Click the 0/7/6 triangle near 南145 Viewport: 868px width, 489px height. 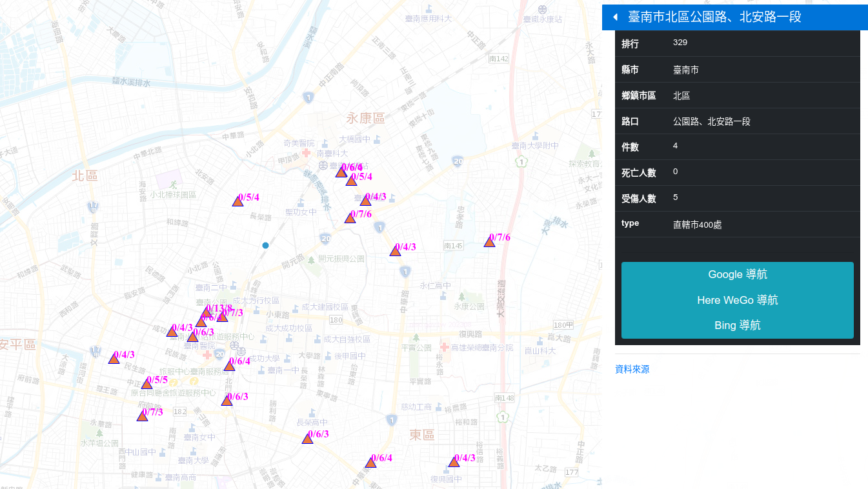tap(490, 242)
